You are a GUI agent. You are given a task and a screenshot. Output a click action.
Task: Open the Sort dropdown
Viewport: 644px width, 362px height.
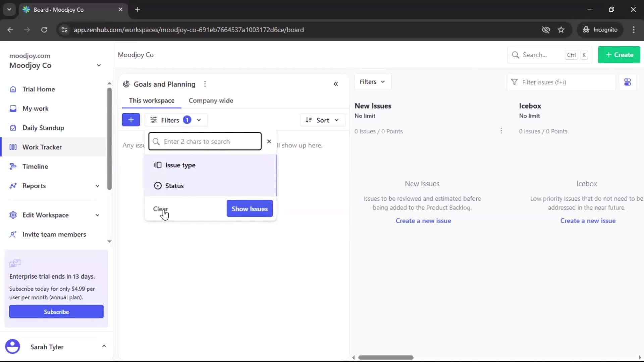tap(322, 120)
